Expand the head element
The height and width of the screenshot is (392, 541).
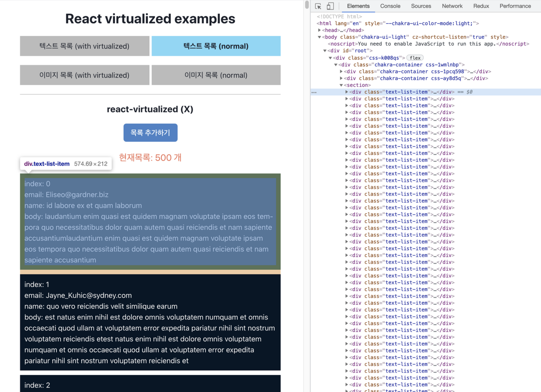click(x=319, y=30)
